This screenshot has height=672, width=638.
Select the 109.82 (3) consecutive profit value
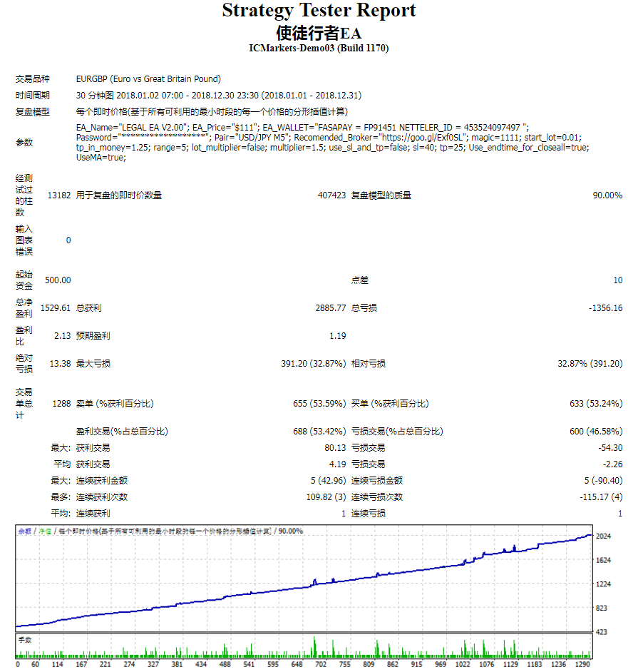click(x=326, y=497)
